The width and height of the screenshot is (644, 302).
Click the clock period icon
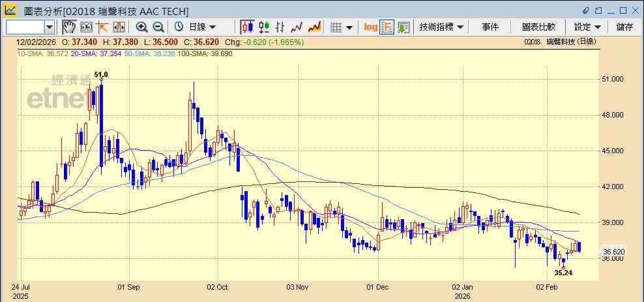tap(179, 27)
